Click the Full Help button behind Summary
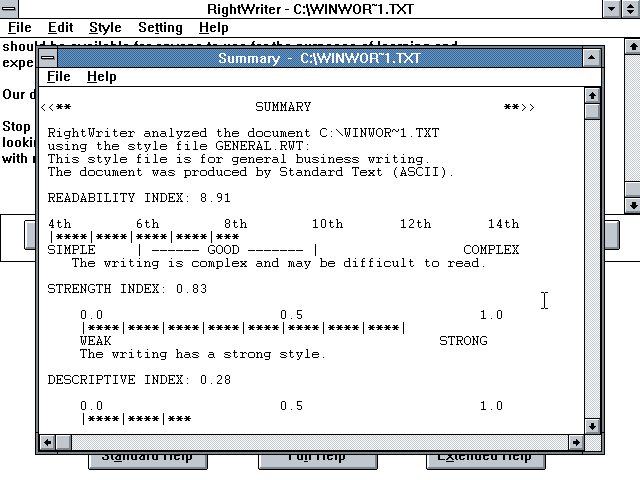 point(318,460)
